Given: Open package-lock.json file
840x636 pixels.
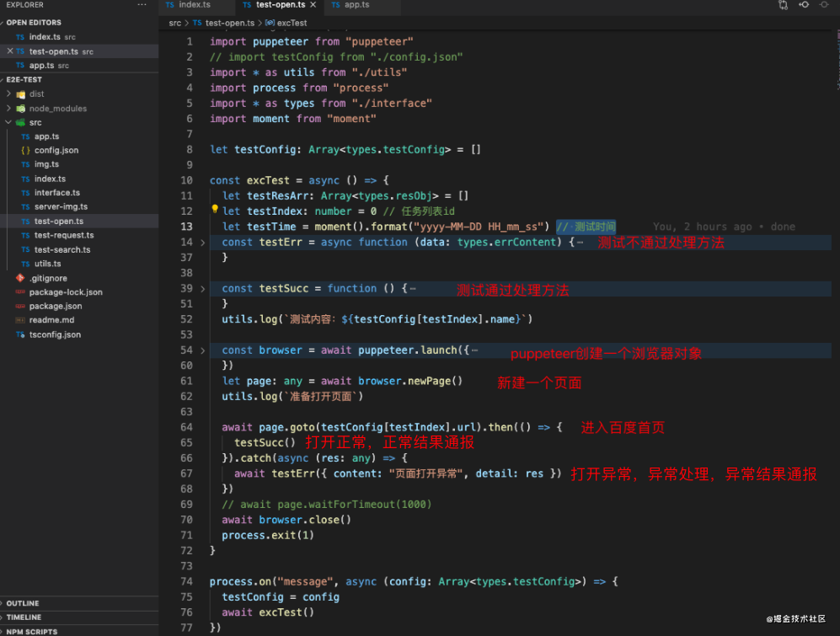Looking at the screenshot, I should click(66, 292).
